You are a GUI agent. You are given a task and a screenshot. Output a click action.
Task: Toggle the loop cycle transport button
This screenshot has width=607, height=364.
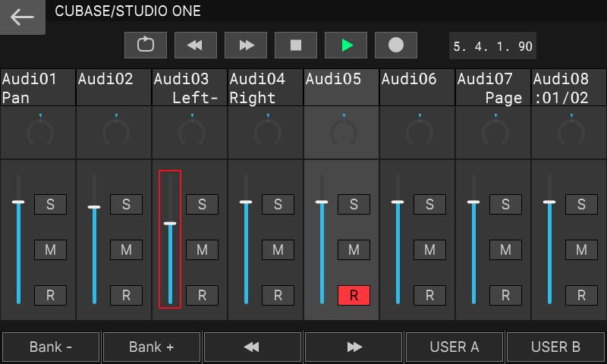click(146, 45)
